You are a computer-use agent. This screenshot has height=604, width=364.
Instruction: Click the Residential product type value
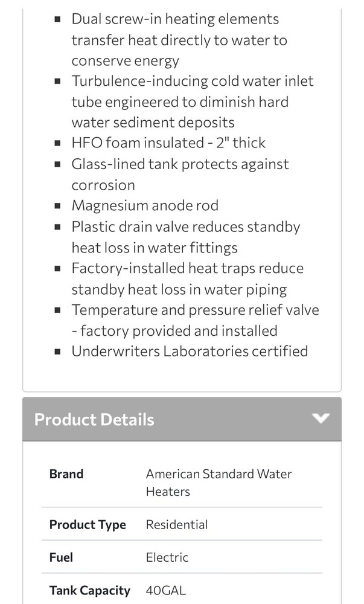[x=176, y=524]
